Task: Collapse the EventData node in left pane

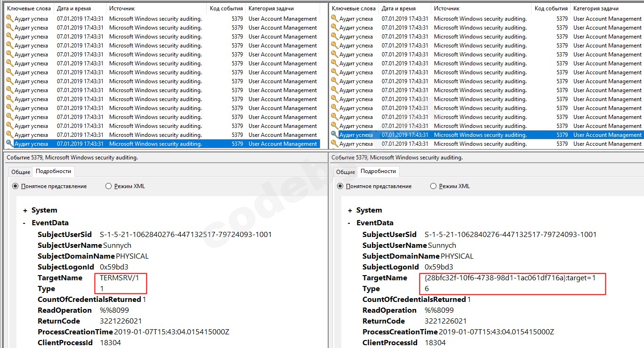Action: [24, 223]
